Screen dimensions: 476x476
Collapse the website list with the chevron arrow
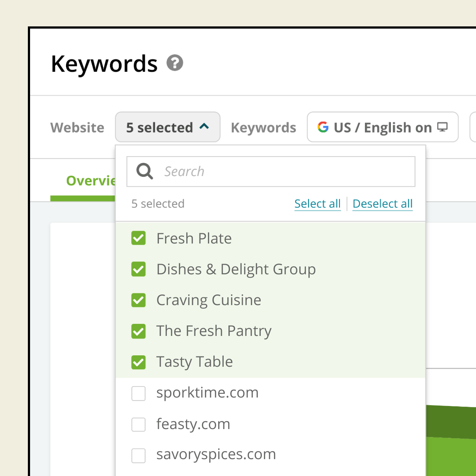click(x=204, y=127)
